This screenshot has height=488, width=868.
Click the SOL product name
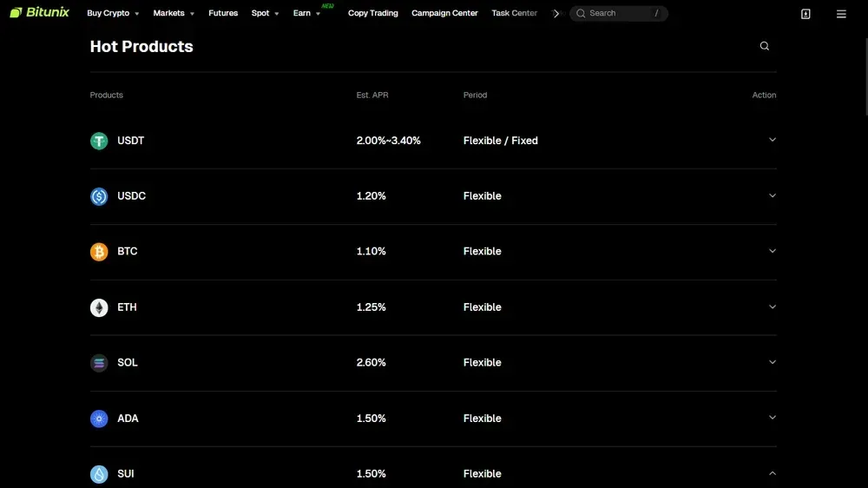128,363
